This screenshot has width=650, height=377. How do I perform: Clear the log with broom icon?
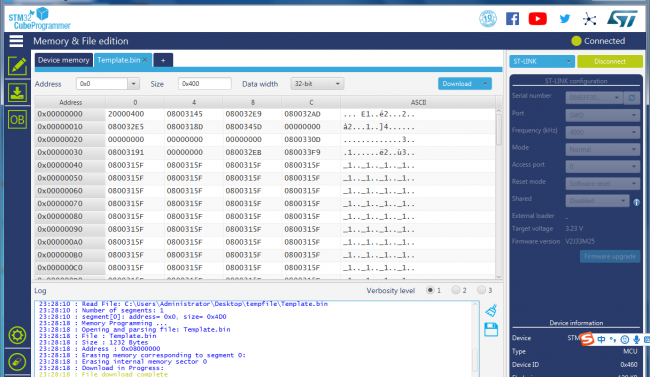pyautogui.click(x=491, y=310)
